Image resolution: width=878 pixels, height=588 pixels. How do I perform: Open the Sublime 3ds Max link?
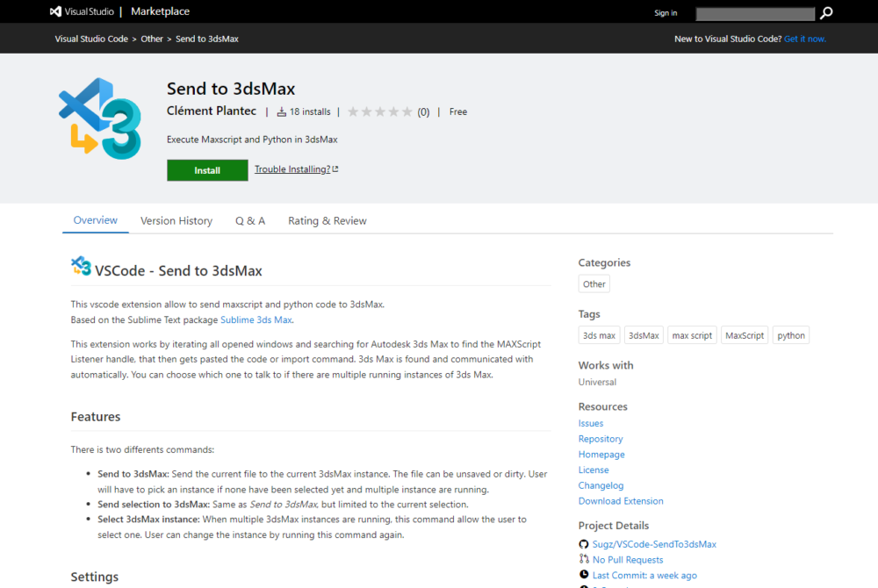click(x=255, y=320)
